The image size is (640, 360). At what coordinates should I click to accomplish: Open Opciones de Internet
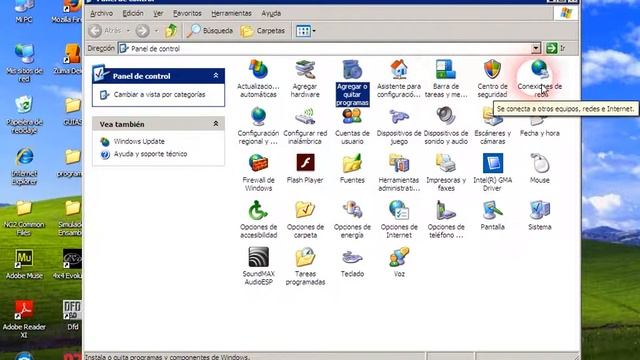coord(399,220)
